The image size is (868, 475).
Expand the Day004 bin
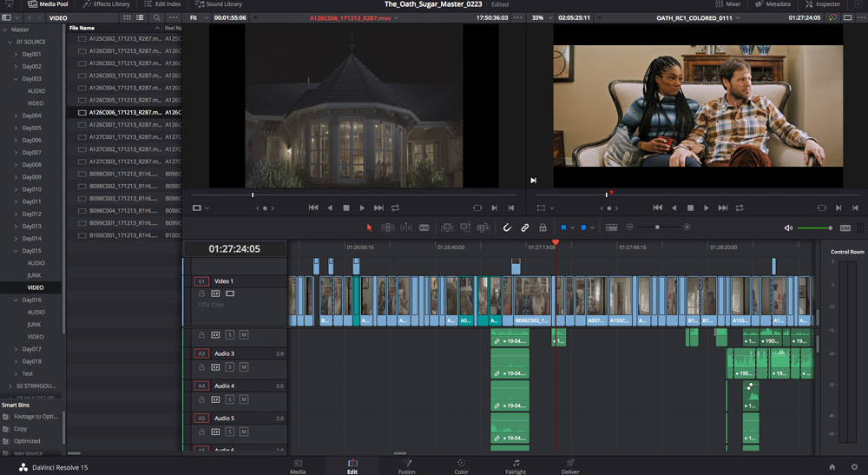(x=16, y=115)
